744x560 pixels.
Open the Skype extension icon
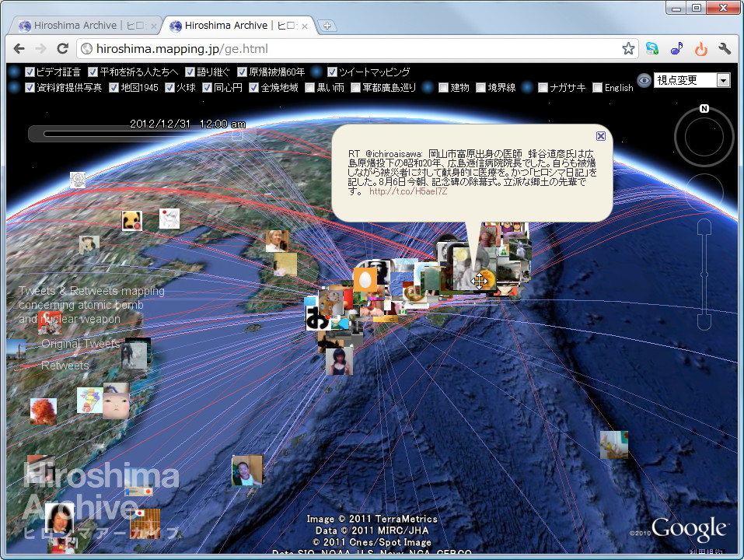point(652,48)
